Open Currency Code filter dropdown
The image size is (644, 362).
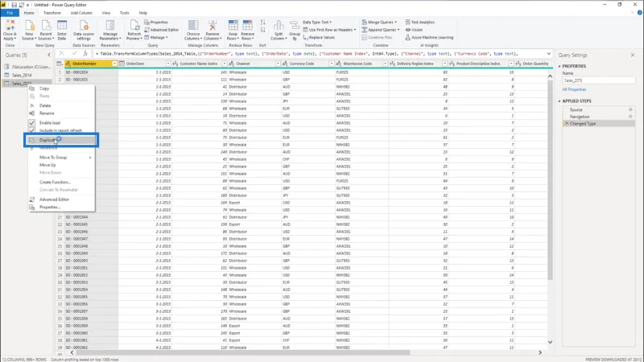332,64
